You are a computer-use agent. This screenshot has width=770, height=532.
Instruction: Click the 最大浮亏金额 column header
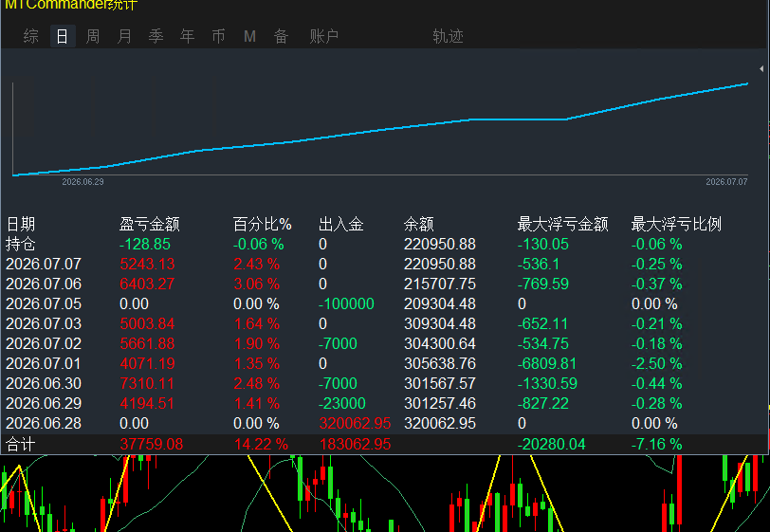[562, 225]
